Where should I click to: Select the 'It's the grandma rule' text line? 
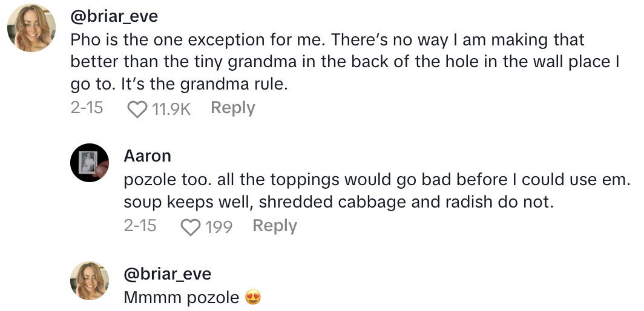(x=179, y=85)
